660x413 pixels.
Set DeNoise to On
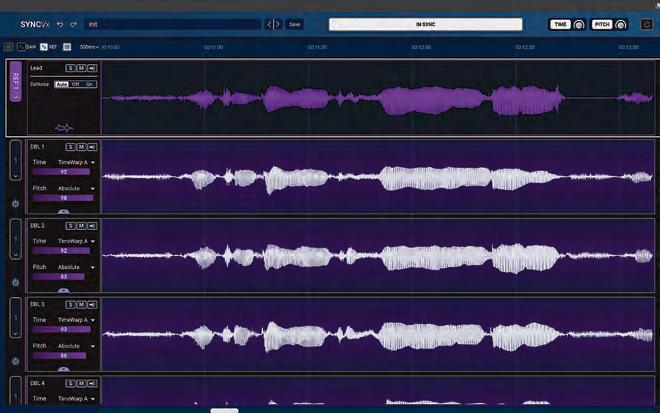pos(89,84)
